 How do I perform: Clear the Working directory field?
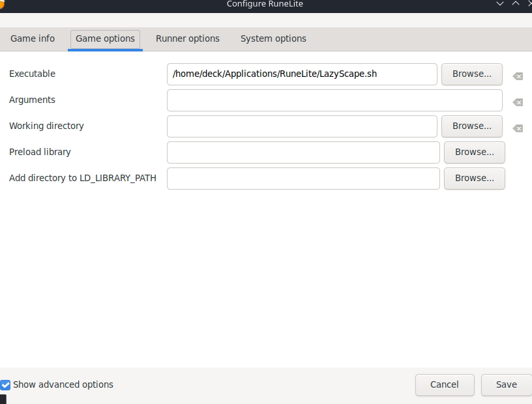pyautogui.click(x=517, y=128)
